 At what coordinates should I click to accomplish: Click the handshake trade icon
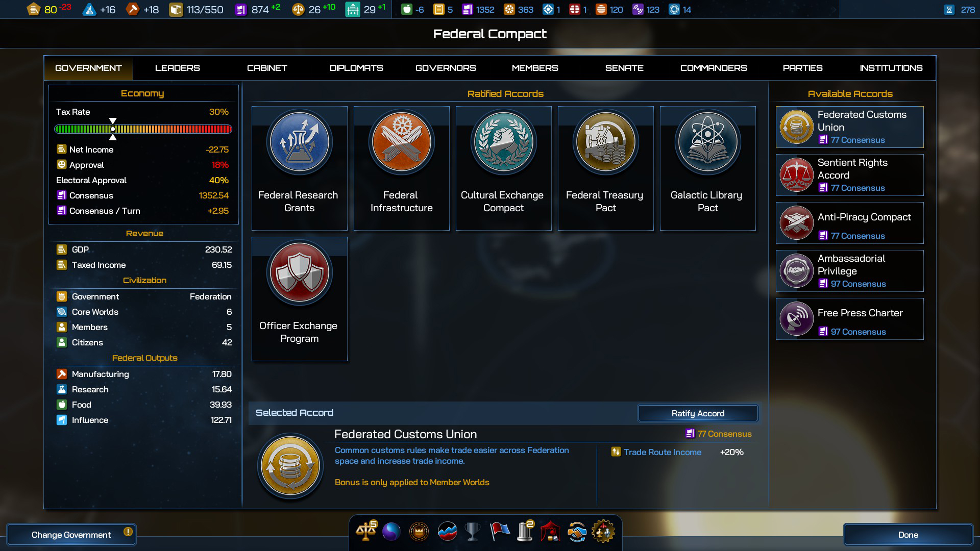(x=577, y=532)
